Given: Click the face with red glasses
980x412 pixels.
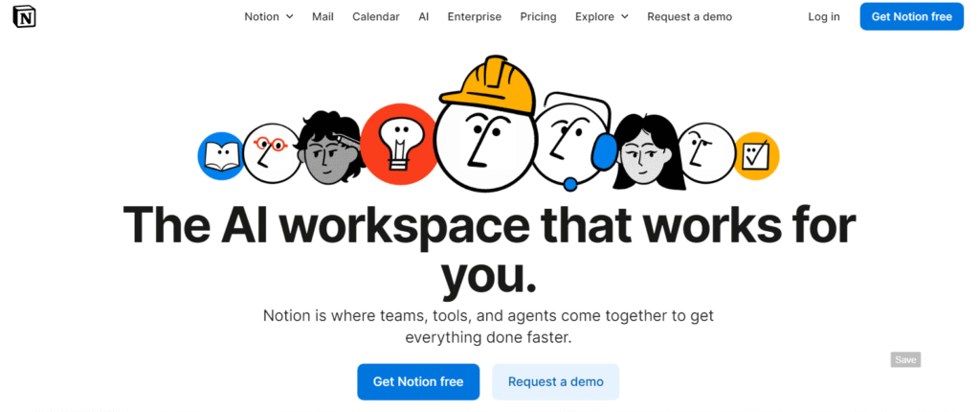Looking at the screenshot, I should pyautogui.click(x=271, y=152).
